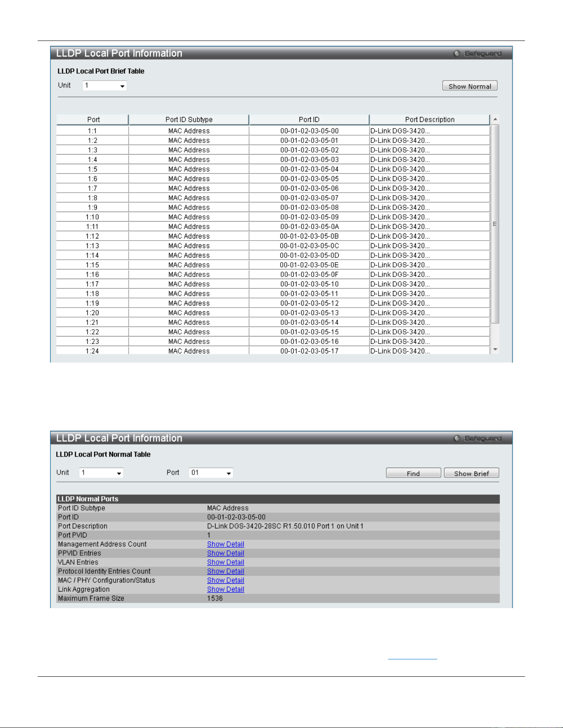
Task: Click Port ID 00-01-02-03-05-03
Action: click(309, 160)
